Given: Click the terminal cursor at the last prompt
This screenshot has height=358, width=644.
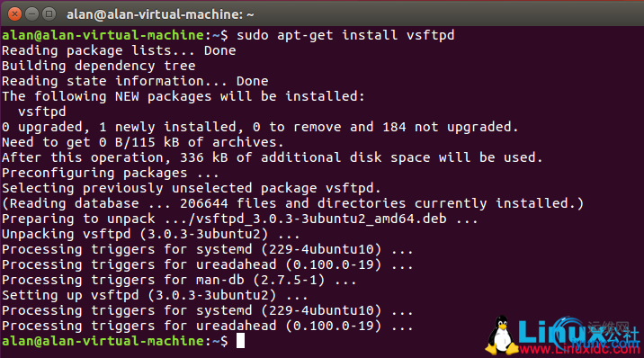Looking at the screenshot, I should click(x=241, y=341).
